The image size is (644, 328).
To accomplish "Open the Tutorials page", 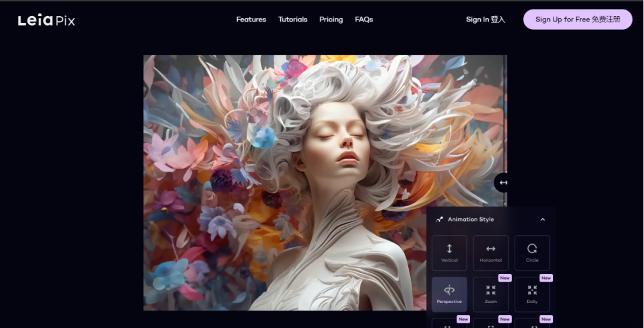I will click(x=293, y=20).
